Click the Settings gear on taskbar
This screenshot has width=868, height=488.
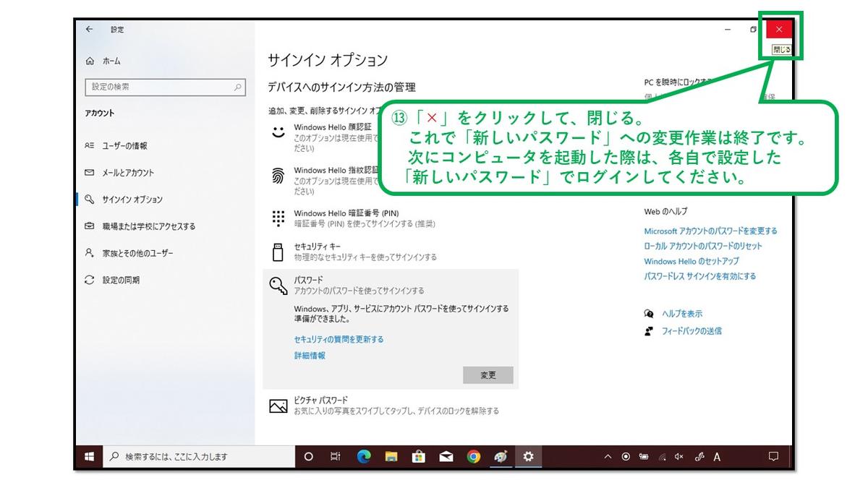pyautogui.click(x=528, y=456)
